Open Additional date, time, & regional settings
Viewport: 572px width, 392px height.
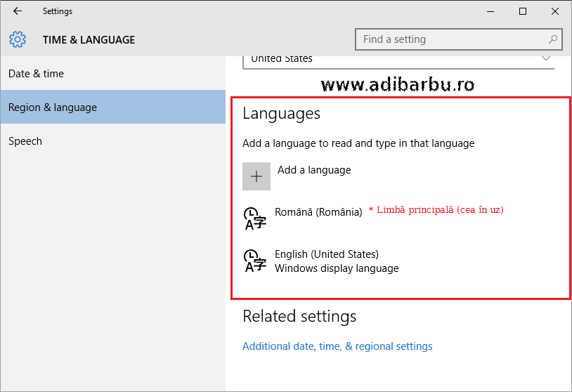tap(337, 346)
